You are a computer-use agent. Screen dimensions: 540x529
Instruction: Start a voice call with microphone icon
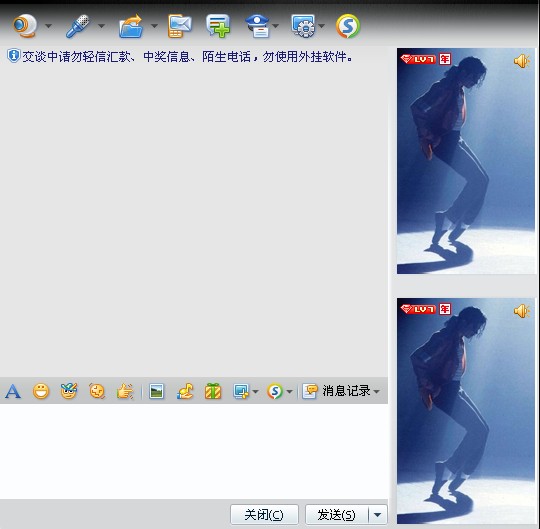click(78, 26)
